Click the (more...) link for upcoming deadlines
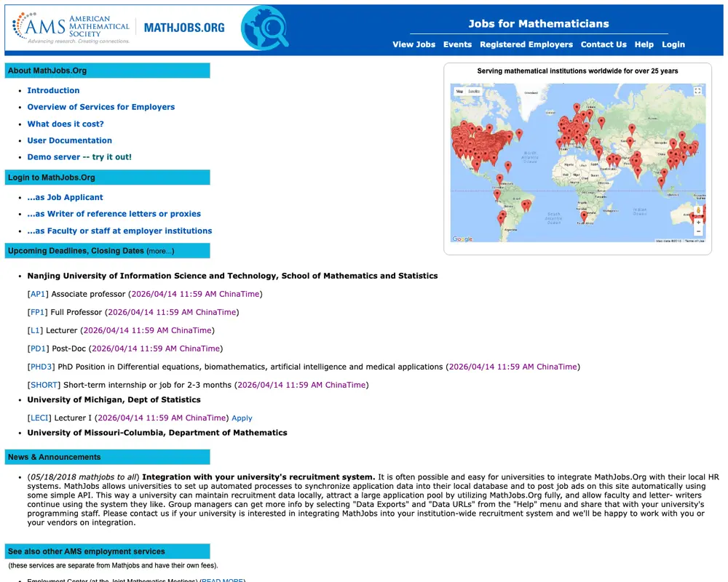The image size is (728, 582). tap(160, 251)
